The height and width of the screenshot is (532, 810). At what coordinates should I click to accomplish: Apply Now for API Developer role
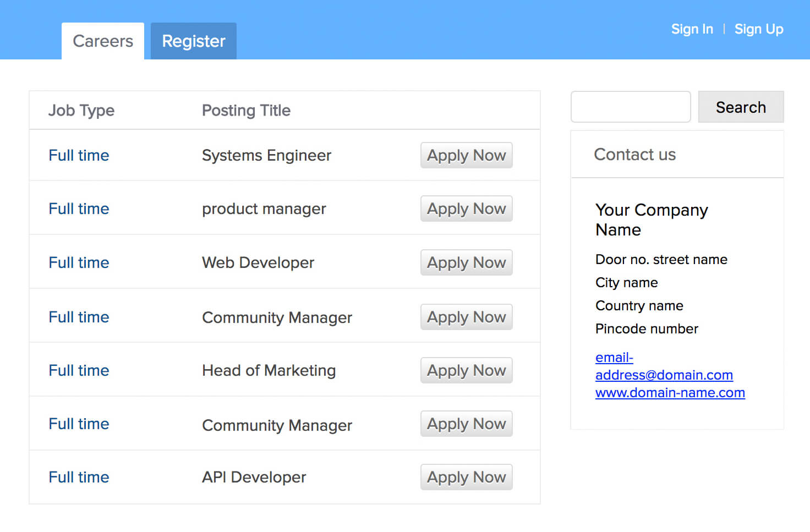pyautogui.click(x=466, y=477)
